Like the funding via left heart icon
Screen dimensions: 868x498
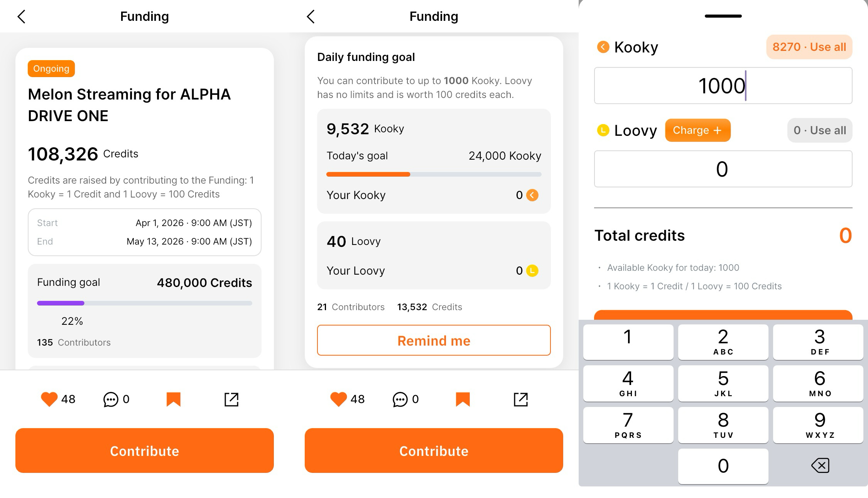49,399
